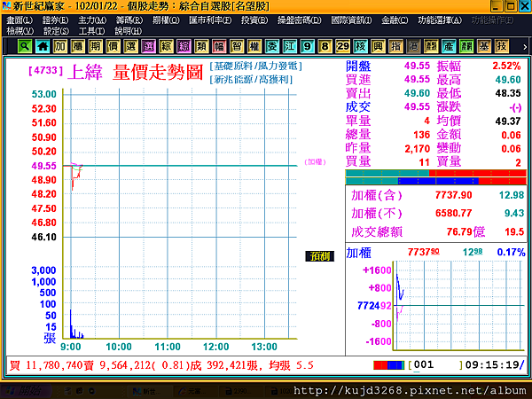Click the teal-blue-red volume distribution bar
532x399 pixels.
point(435,181)
